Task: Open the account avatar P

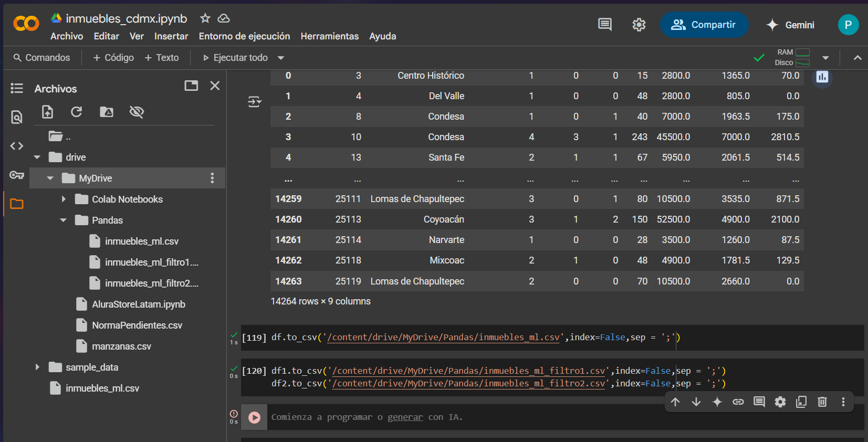Action: (x=848, y=25)
